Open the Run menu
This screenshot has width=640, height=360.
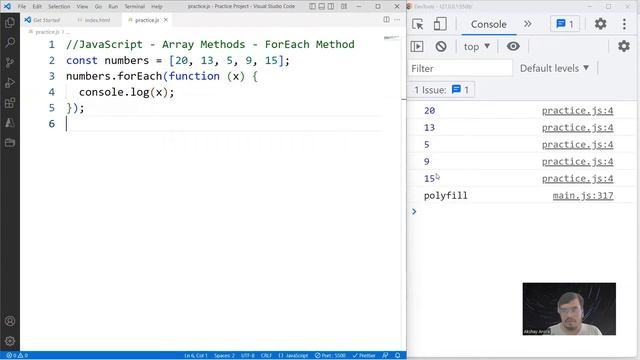tap(113, 7)
